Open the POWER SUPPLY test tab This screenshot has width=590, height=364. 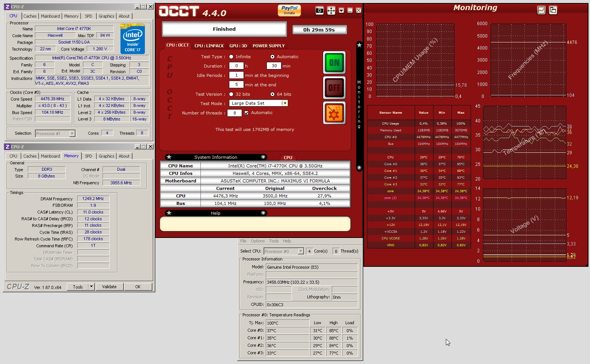pyautogui.click(x=268, y=46)
